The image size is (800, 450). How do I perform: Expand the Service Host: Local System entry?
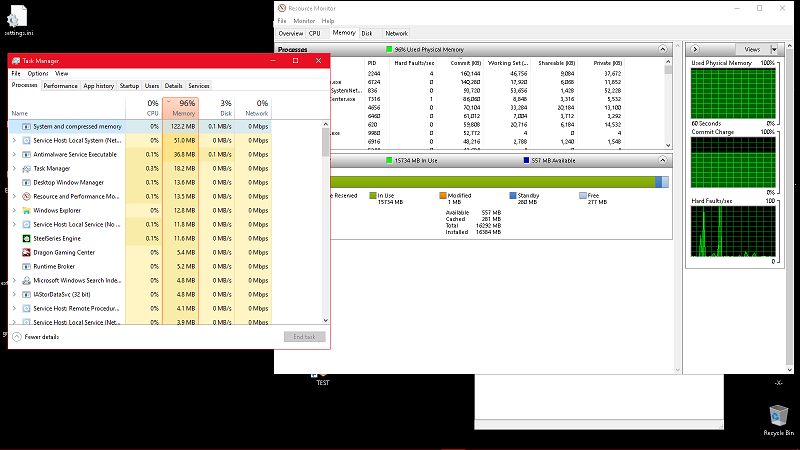pos(14,140)
